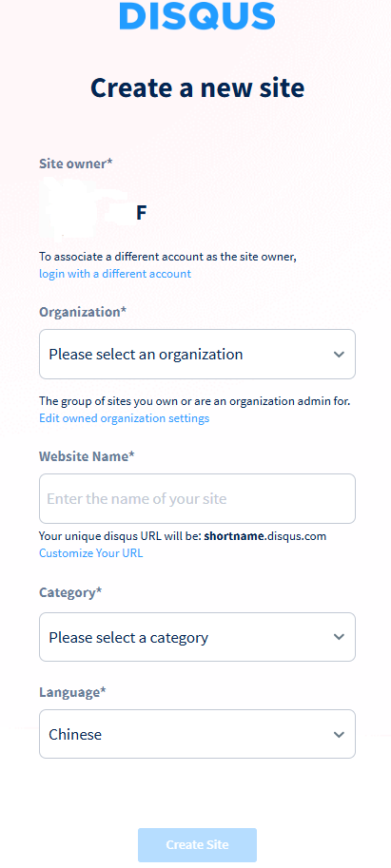
Task: Click the Create Site button
Action: tap(197, 845)
